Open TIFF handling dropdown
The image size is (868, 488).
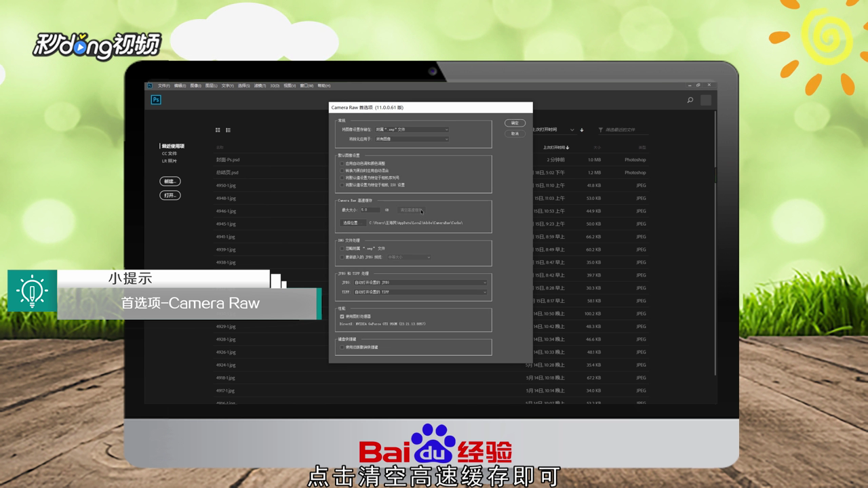pos(420,292)
